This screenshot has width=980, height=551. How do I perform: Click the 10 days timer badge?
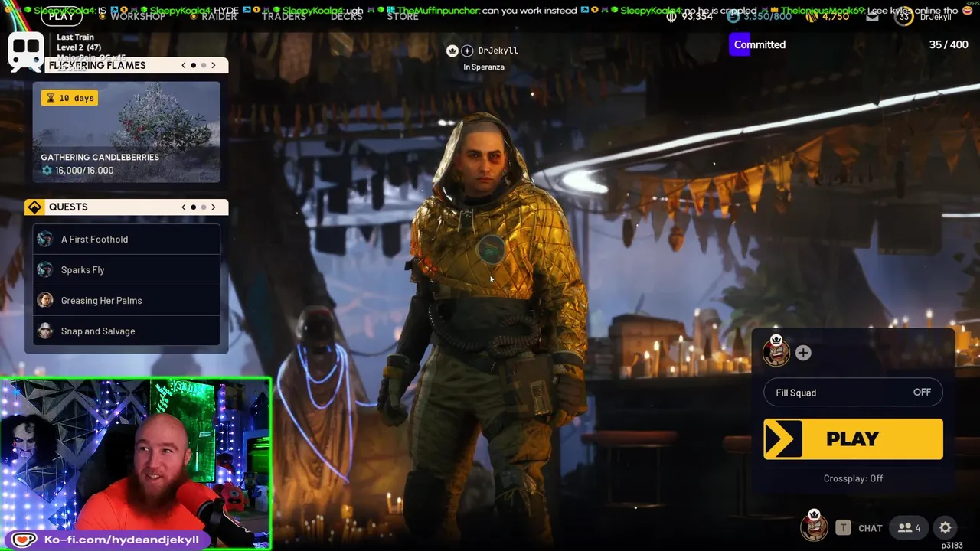[70, 98]
